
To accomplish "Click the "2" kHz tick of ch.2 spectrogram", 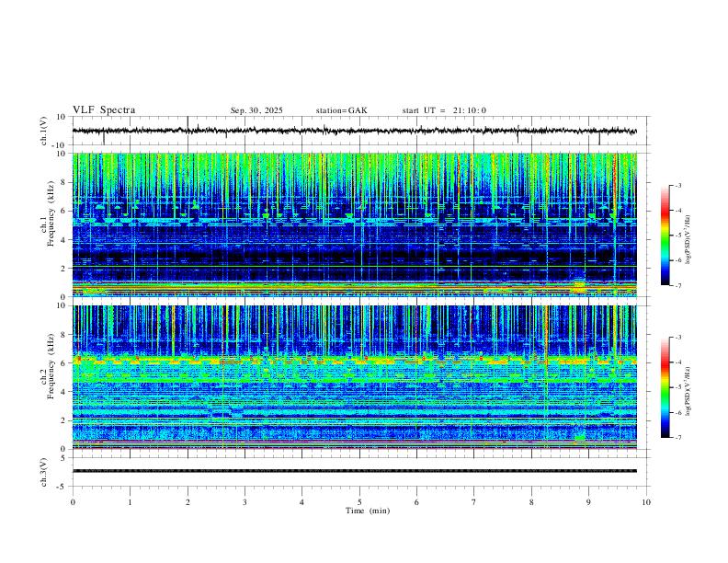I will 63,420.
